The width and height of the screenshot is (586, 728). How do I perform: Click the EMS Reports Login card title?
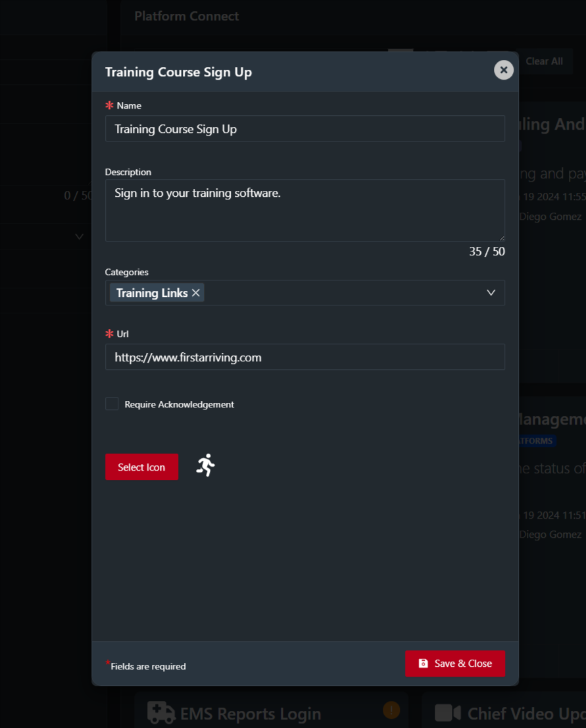pos(251,714)
